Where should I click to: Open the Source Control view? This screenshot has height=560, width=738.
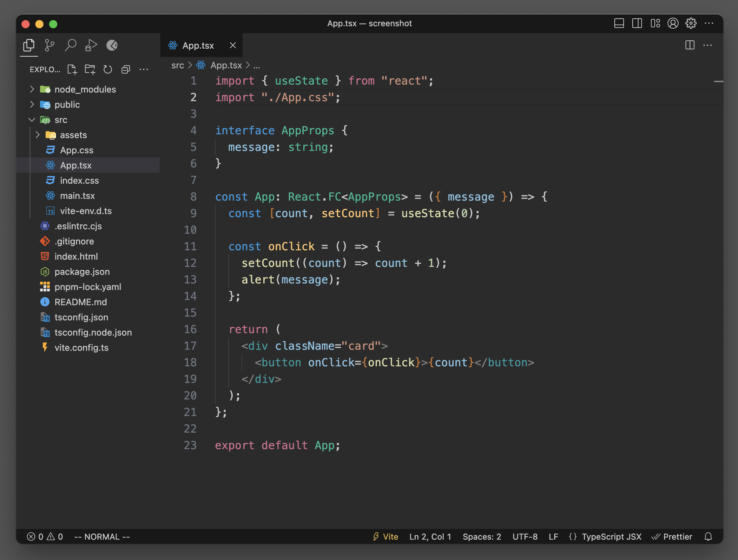[50, 45]
